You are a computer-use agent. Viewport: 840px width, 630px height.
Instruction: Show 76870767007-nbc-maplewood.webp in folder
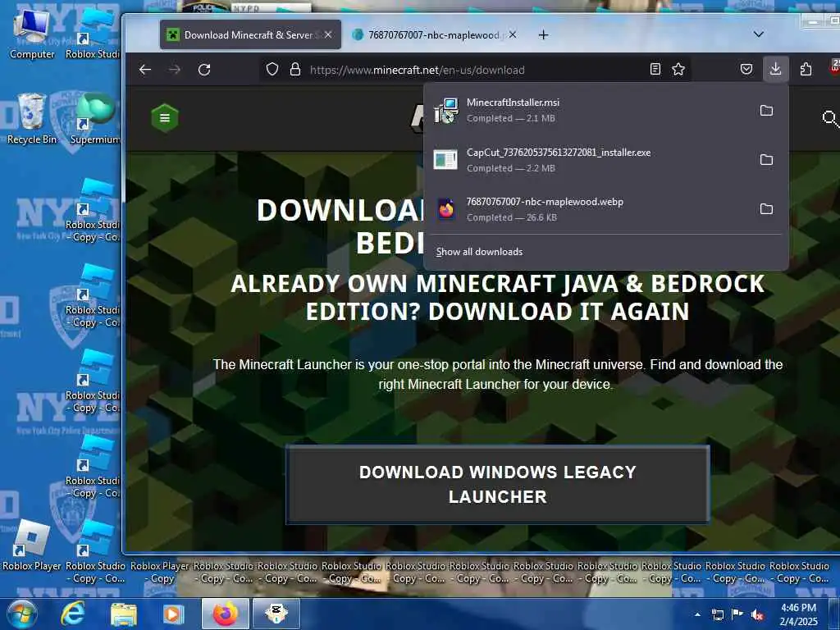[767, 209]
